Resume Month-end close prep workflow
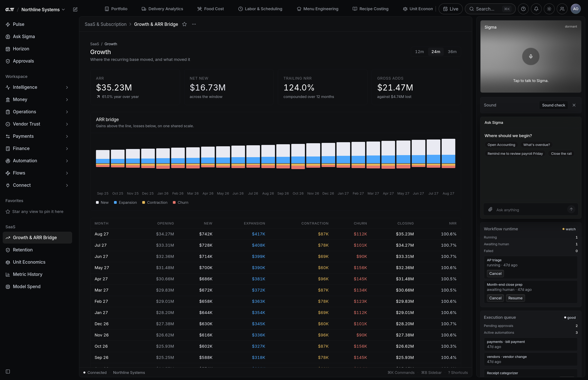 [515, 298]
